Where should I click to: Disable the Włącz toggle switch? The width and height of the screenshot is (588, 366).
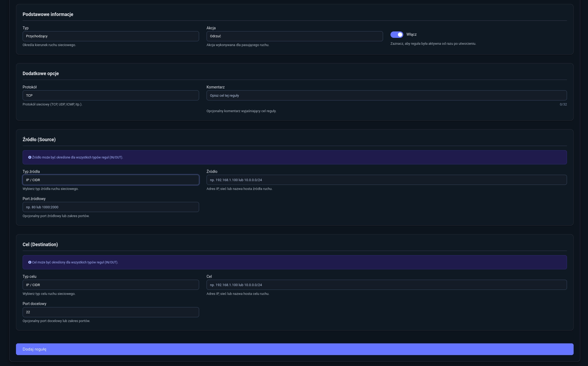click(x=397, y=35)
